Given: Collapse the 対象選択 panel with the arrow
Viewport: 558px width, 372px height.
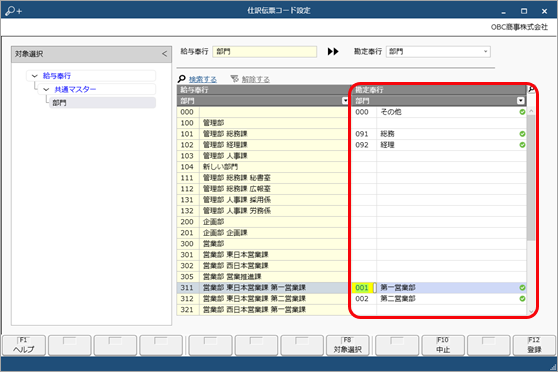Looking at the screenshot, I should [x=164, y=54].
